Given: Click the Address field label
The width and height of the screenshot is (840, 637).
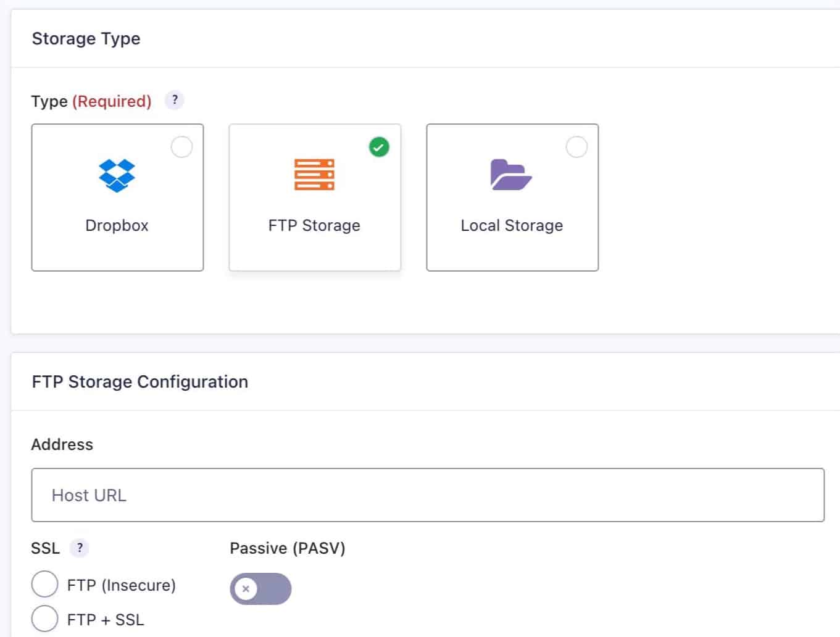Looking at the screenshot, I should click(x=62, y=444).
